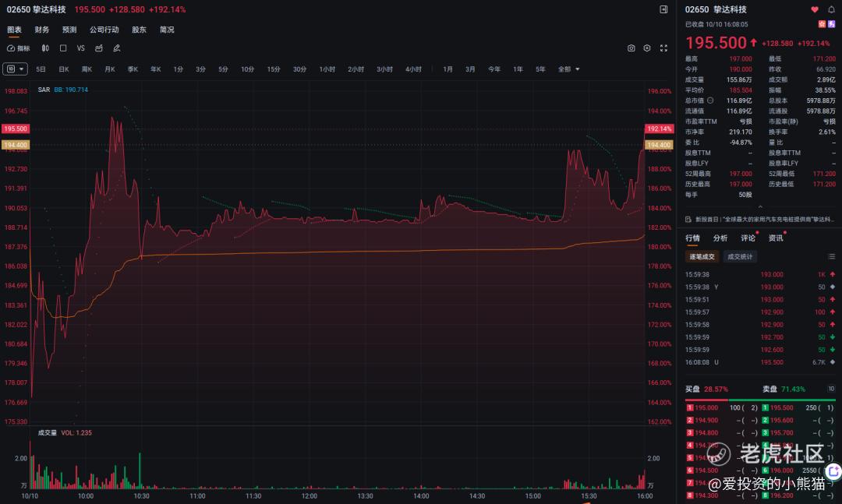Select the 15分 interval
The height and width of the screenshot is (504, 842).
(x=274, y=69)
